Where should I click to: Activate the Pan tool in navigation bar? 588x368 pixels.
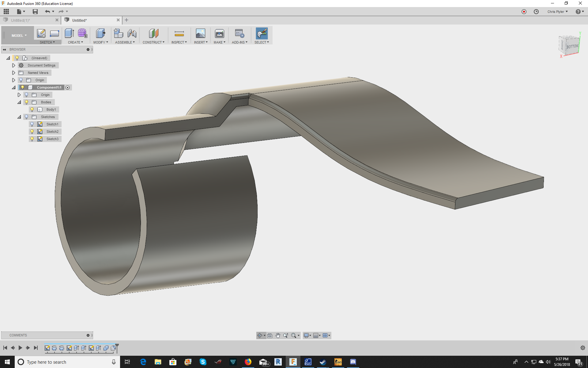tap(278, 335)
